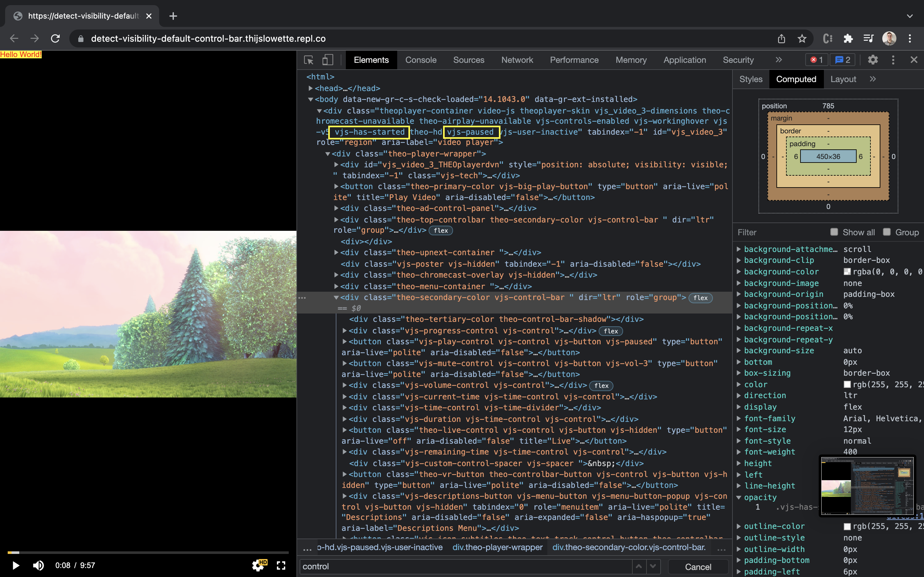Bookmark this page with the star icon
924x577 pixels.
[802, 38]
